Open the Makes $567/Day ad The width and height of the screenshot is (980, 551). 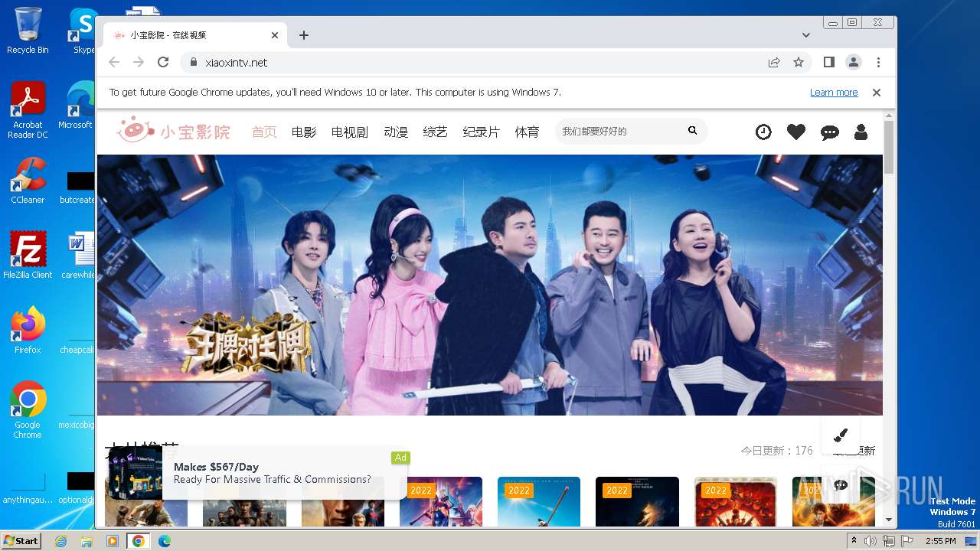(259, 473)
